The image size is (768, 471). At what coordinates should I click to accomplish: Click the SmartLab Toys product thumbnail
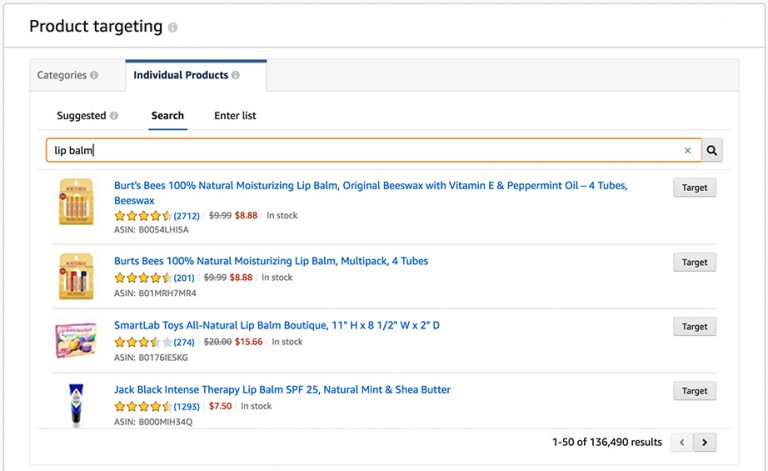point(75,340)
